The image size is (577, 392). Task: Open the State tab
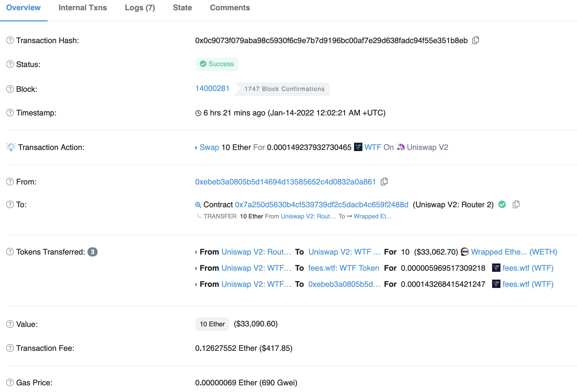click(183, 8)
